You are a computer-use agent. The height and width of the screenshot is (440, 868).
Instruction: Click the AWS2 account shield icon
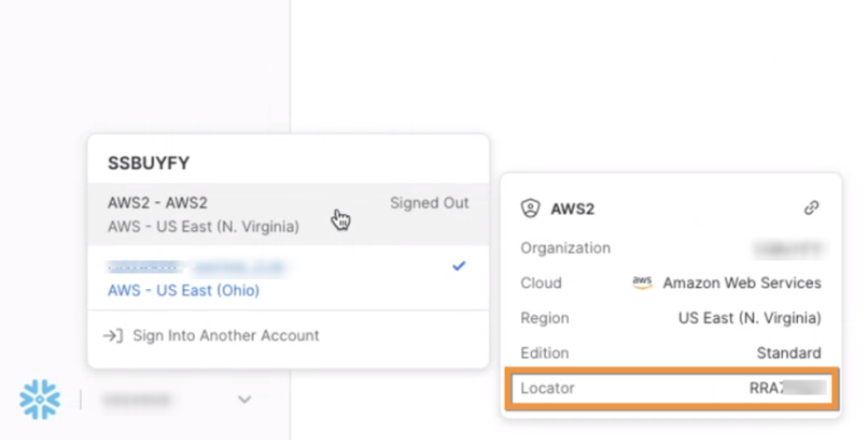point(530,209)
